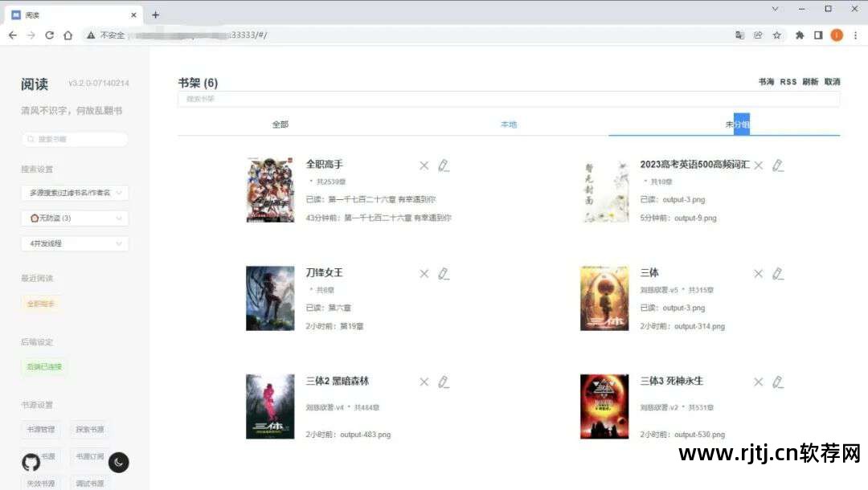Remove 刀锋女王 from the bookshelf

pyautogui.click(x=424, y=274)
